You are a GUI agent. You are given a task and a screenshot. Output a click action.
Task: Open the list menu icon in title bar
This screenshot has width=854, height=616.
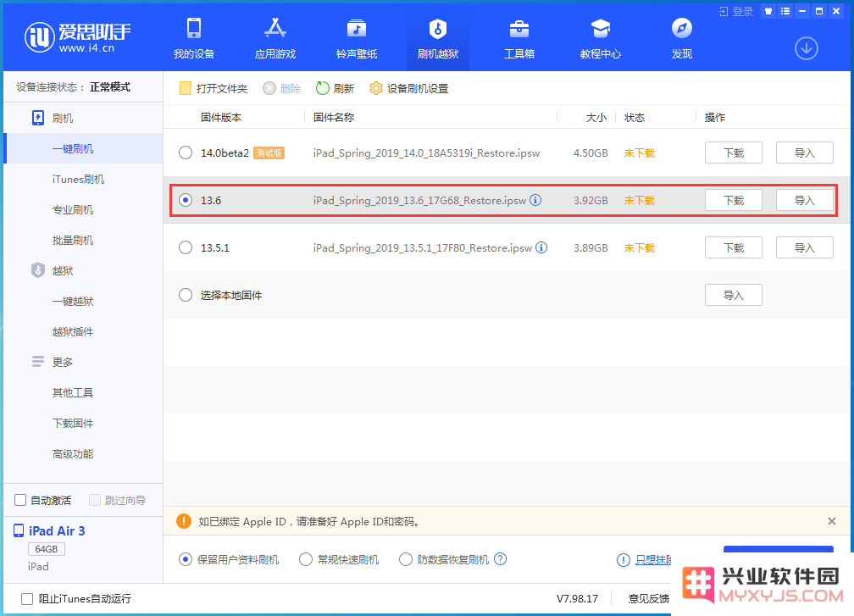[x=785, y=11]
